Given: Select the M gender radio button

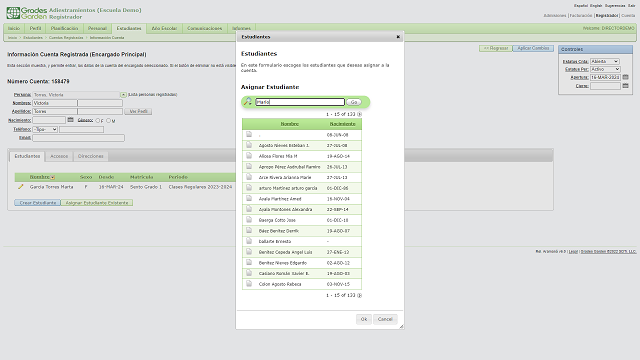Looking at the screenshot, I should (x=108, y=120).
